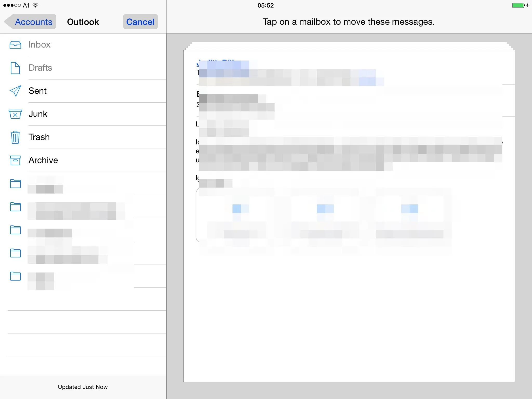
Task: Tap the first custom folder icon
Action: (x=15, y=183)
